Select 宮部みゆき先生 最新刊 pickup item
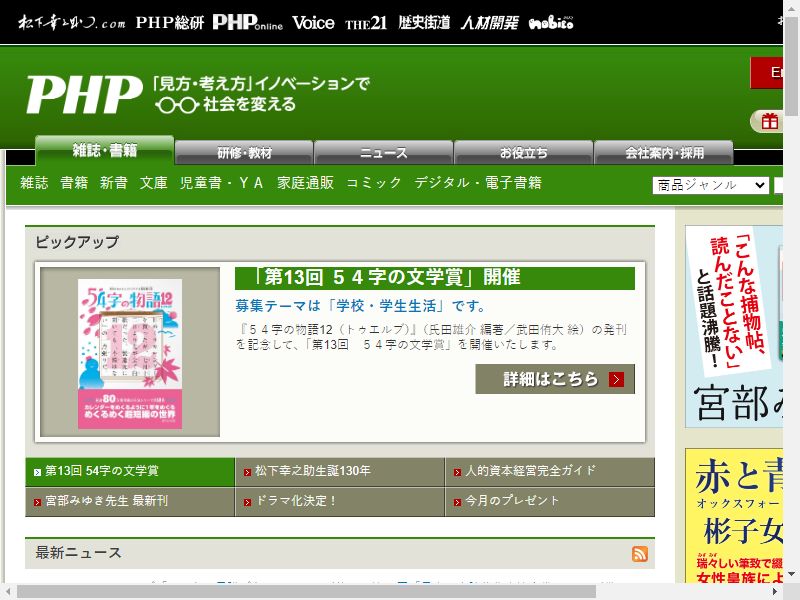Screen dimensions: 800x600 [x=130, y=502]
